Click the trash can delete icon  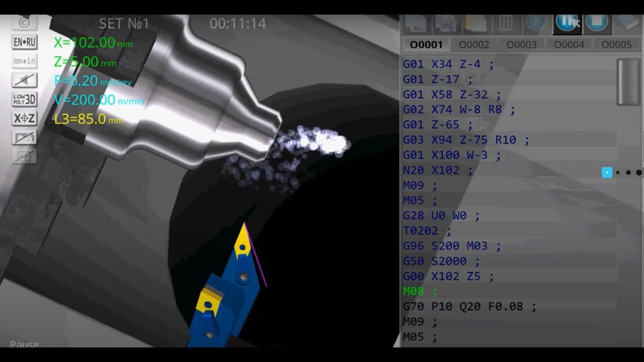(506, 24)
